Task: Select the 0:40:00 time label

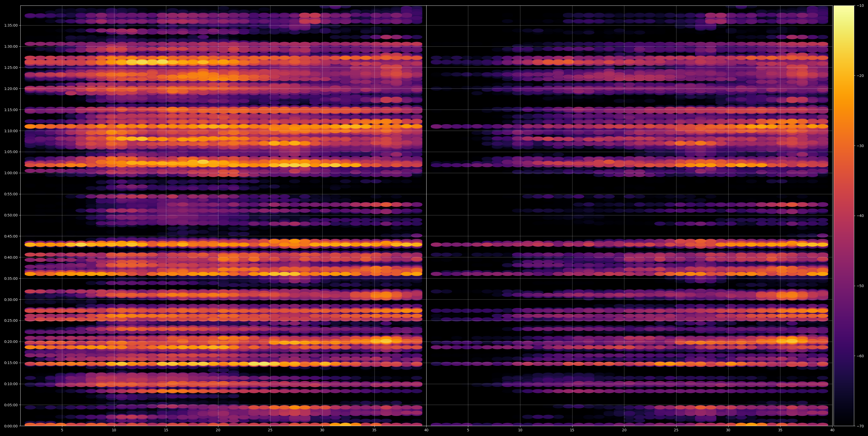Action: (x=11, y=257)
